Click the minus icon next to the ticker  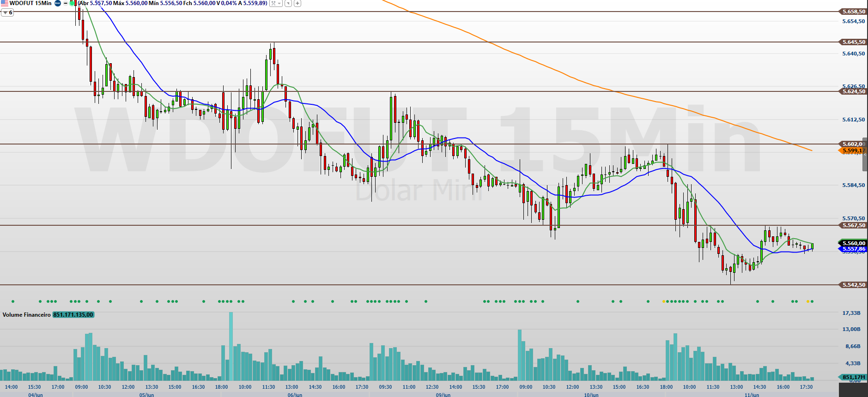65,3
